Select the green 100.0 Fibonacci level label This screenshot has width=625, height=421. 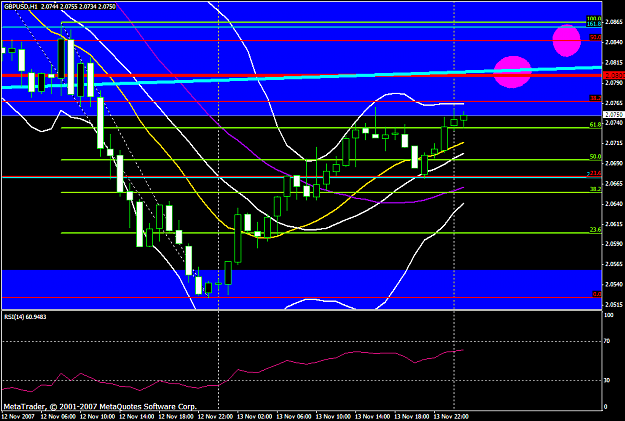coord(594,19)
